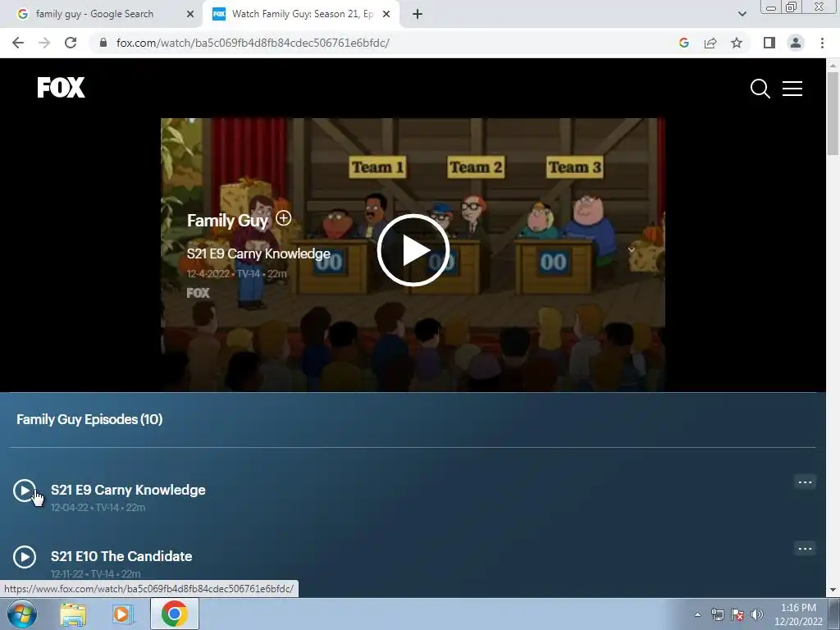Click Chrome icon in taskbar
Image resolution: width=840 pixels, height=630 pixels.
point(174,614)
